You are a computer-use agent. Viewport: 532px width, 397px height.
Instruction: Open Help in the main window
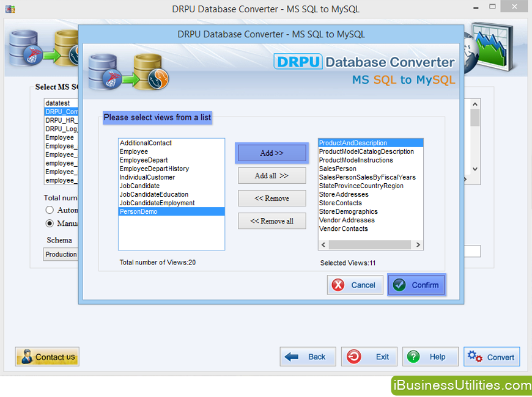coord(430,357)
